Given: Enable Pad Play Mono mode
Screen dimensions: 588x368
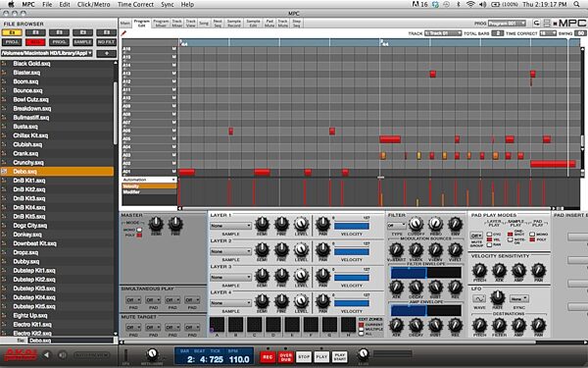Looking at the screenshot, I should (x=532, y=234).
